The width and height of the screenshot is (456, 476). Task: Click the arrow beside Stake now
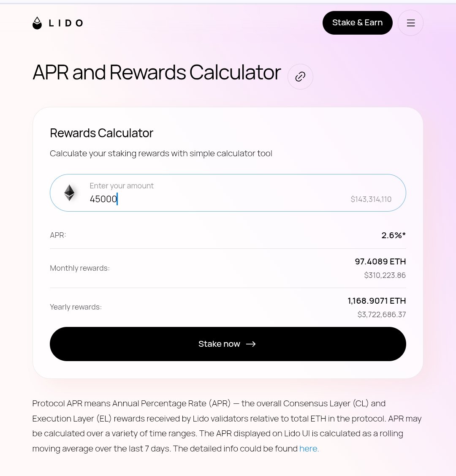(x=251, y=344)
